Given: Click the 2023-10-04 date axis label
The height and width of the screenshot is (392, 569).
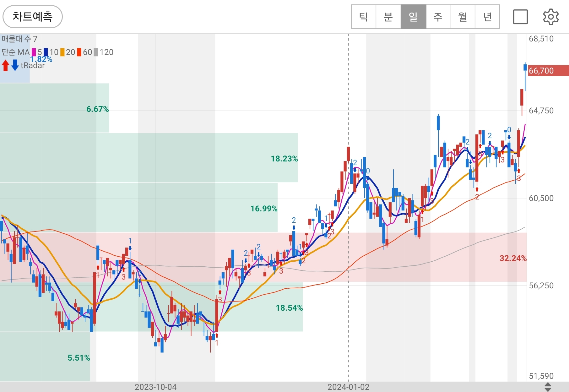Looking at the screenshot, I should tap(156, 387).
